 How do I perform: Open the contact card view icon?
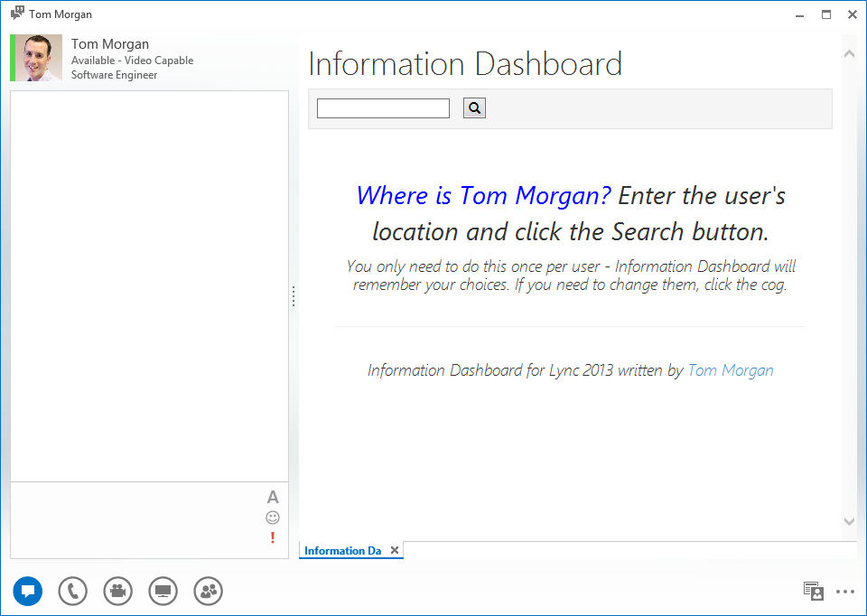point(814,591)
